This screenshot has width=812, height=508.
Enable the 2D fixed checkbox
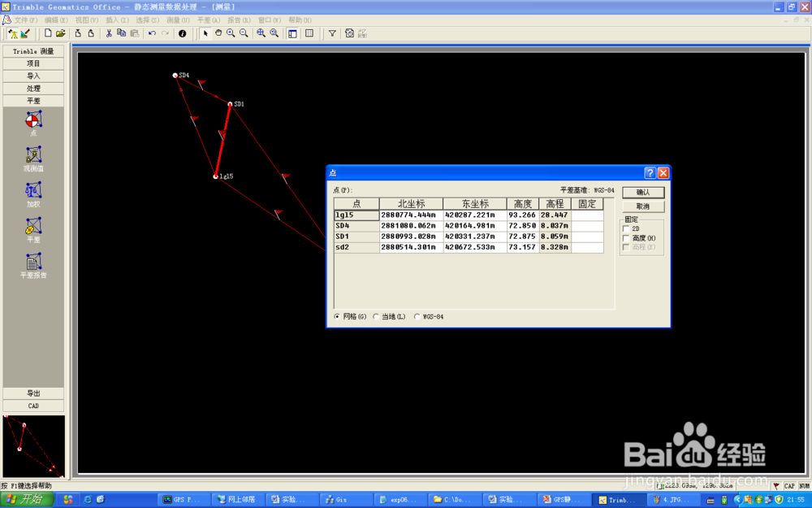pyautogui.click(x=626, y=228)
